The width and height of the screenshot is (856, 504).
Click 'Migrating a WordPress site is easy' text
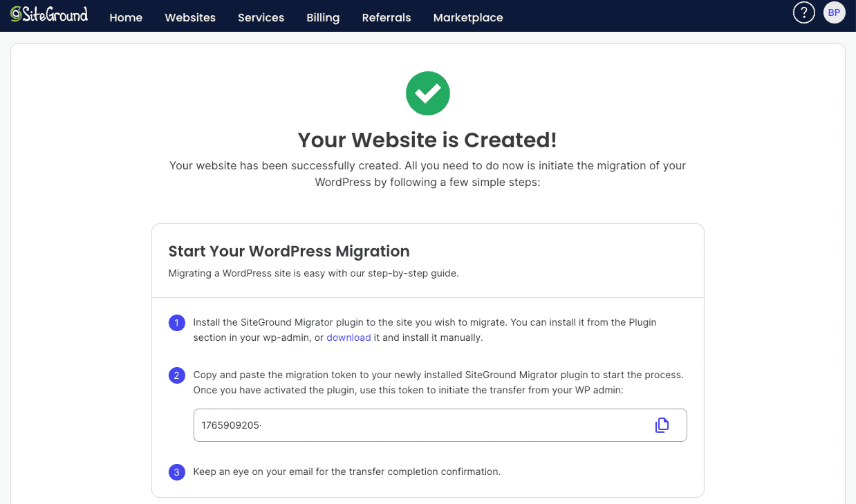[x=313, y=273]
